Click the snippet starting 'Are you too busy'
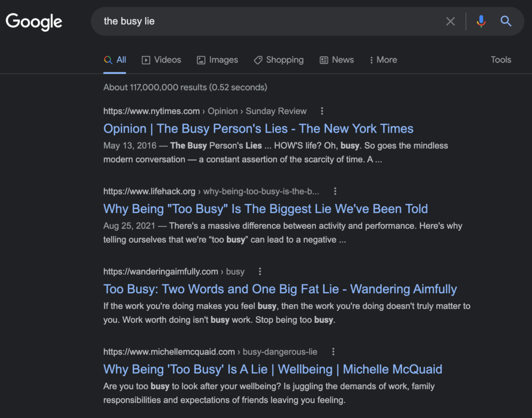Screen dimensions: 532x418 pos(269,393)
